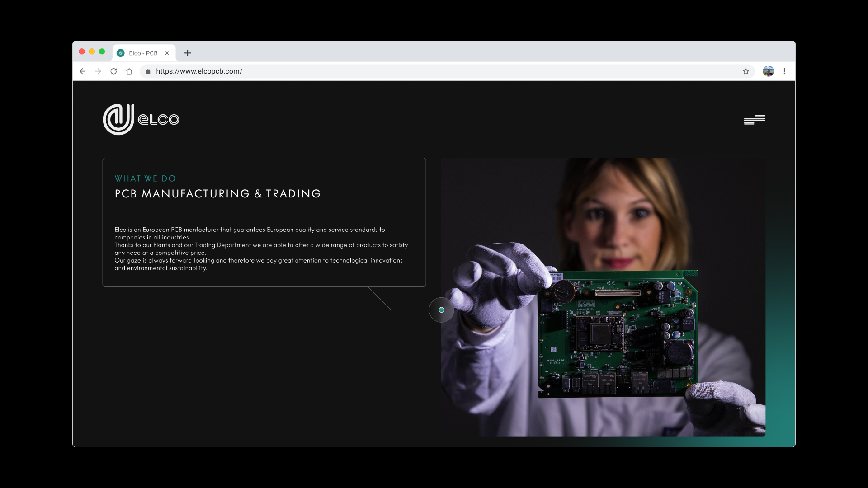868x488 pixels.
Task: Reload the page with refresh icon
Action: click(113, 71)
